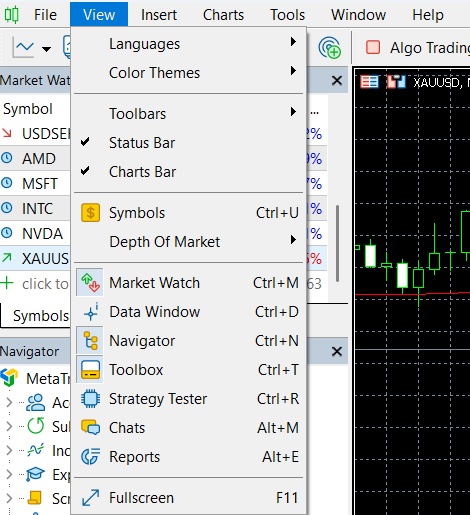This screenshot has width=470, height=515.
Task: Click chart save icon beside XAUUSD title
Action: pos(396,82)
